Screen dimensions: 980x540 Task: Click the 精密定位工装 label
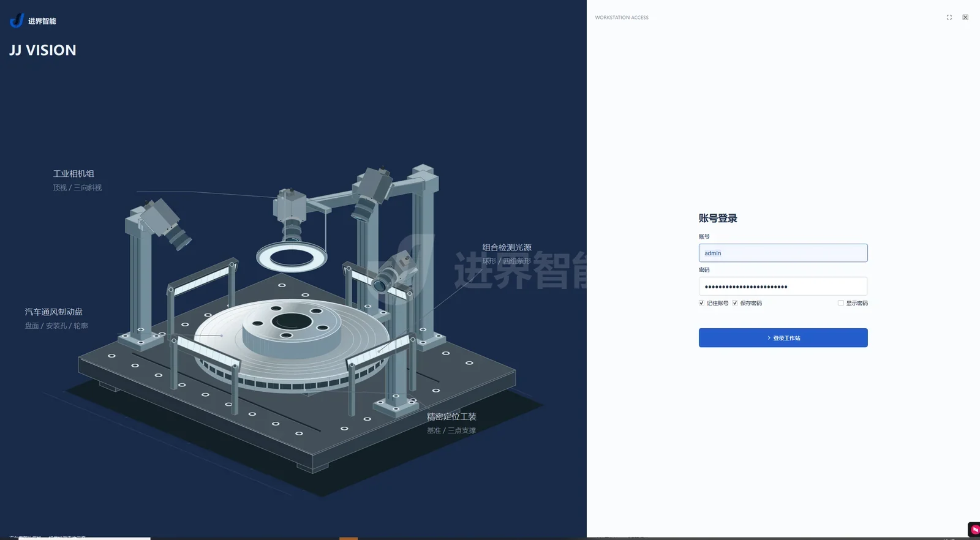tap(451, 416)
